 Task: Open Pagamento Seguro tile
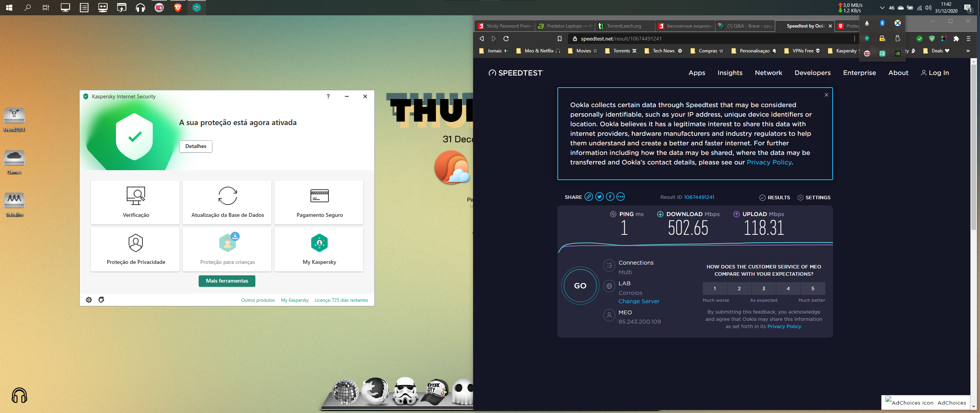(319, 202)
